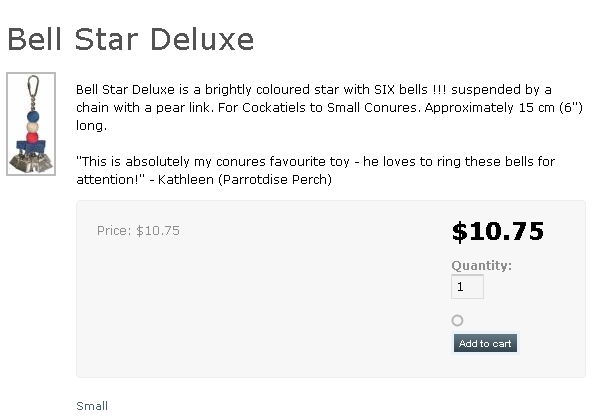Click the bold $10.75 price

[x=497, y=231]
